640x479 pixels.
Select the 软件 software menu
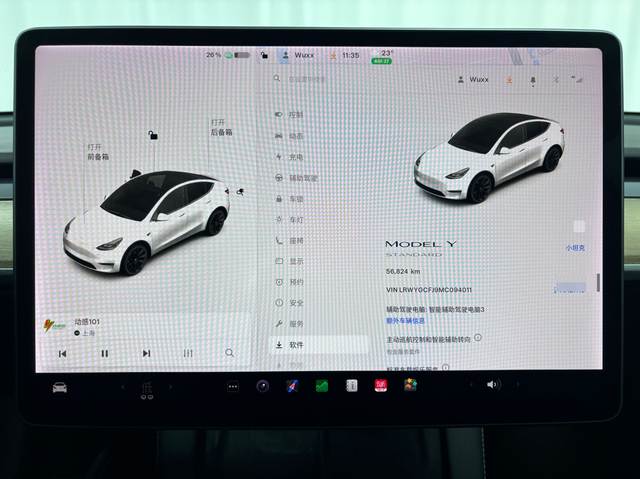coord(319,345)
